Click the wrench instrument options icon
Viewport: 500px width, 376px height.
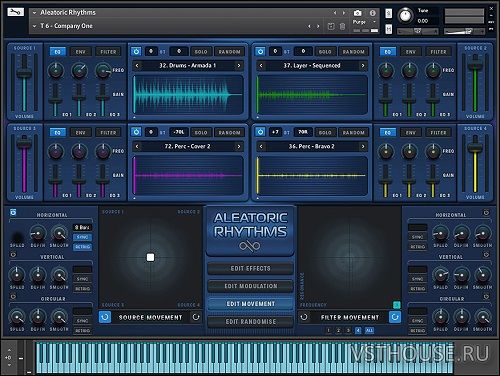point(15,12)
